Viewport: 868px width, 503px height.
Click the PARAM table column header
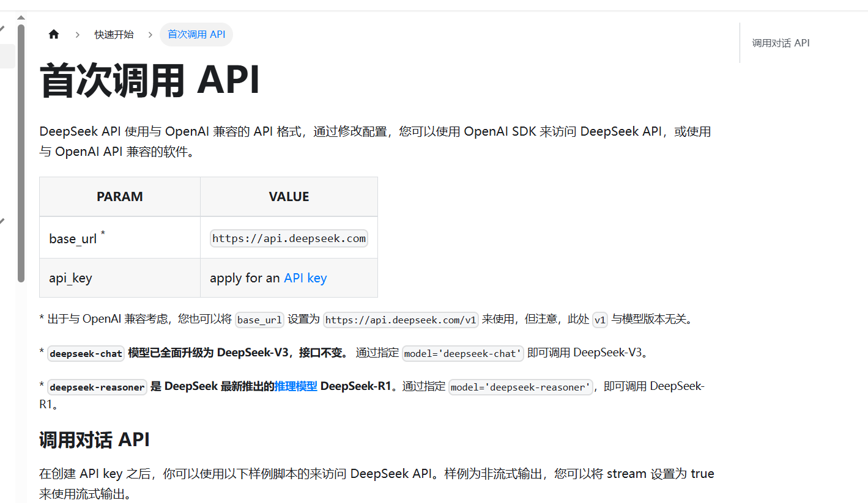tap(120, 197)
